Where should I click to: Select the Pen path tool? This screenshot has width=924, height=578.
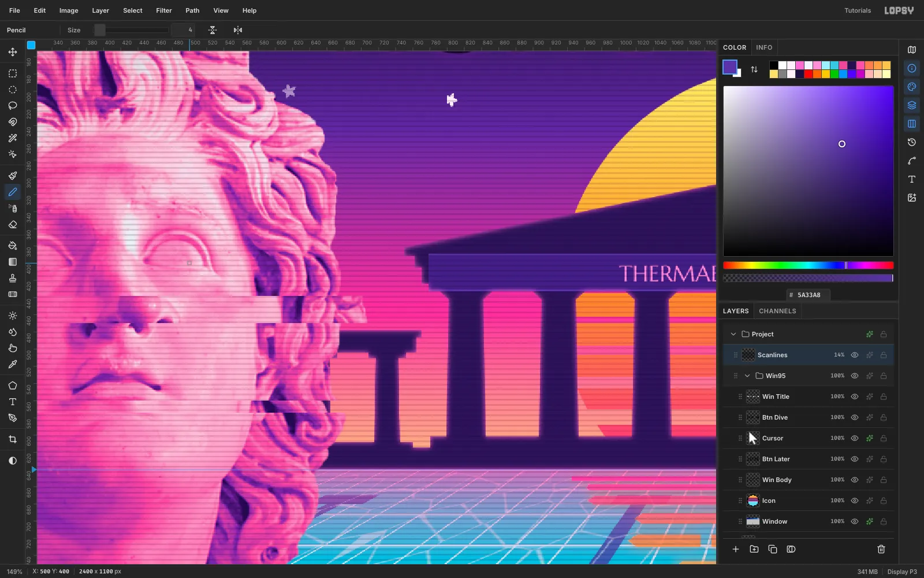(x=12, y=418)
